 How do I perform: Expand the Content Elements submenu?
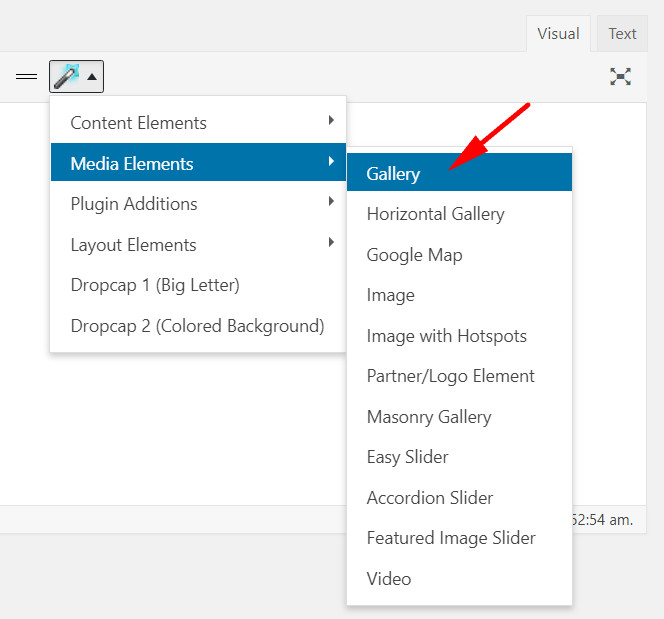(x=198, y=123)
